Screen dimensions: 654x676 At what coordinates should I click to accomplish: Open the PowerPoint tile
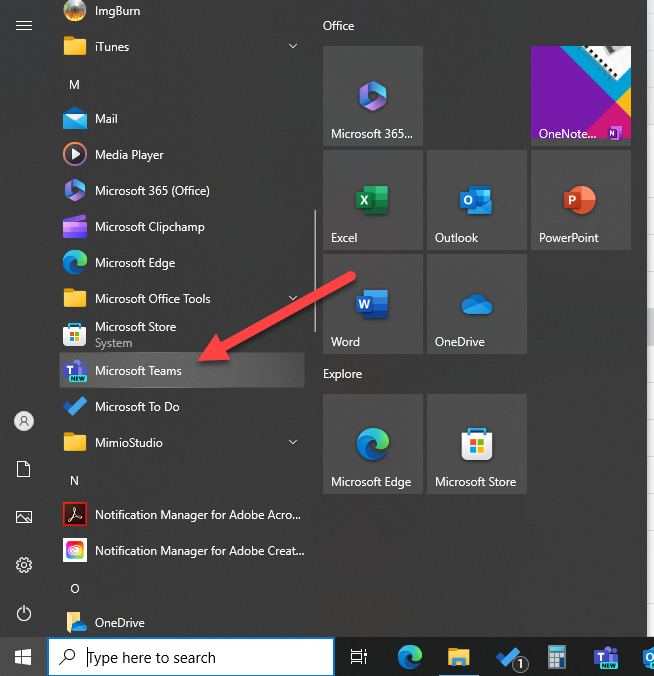coord(580,200)
